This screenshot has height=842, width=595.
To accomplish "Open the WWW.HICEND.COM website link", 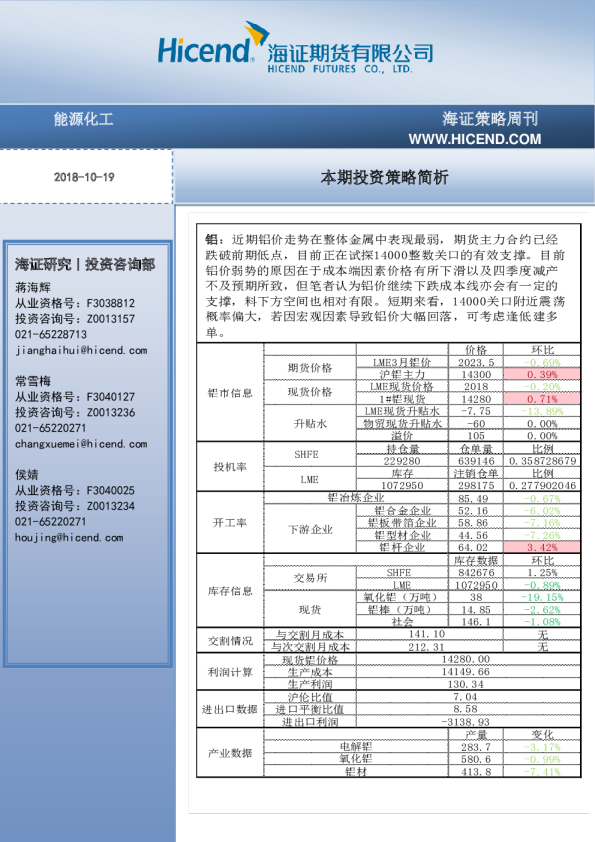I will pyautogui.click(x=475, y=139).
